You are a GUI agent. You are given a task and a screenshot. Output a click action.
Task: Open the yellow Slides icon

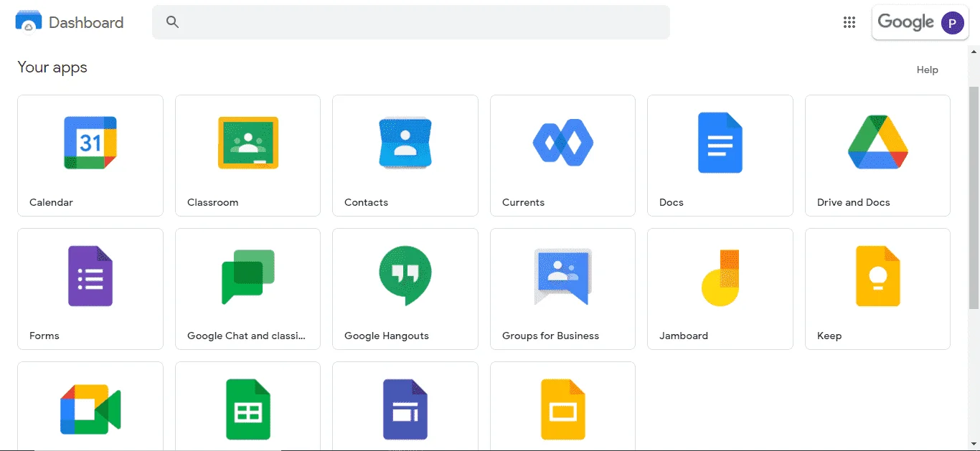click(x=562, y=409)
